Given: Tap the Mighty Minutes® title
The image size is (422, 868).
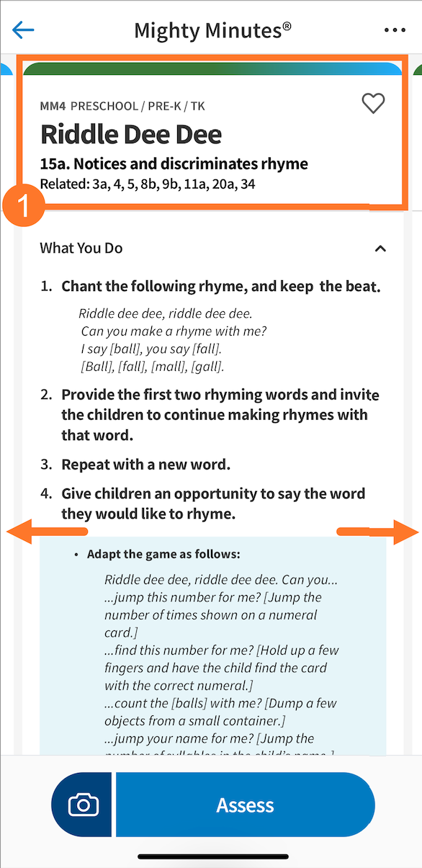Looking at the screenshot, I should 211,30.
